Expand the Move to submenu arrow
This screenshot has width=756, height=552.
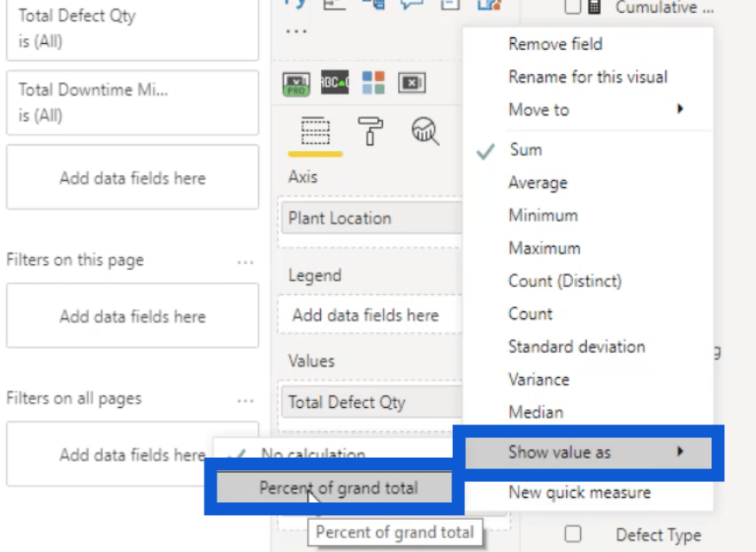pyautogui.click(x=680, y=109)
